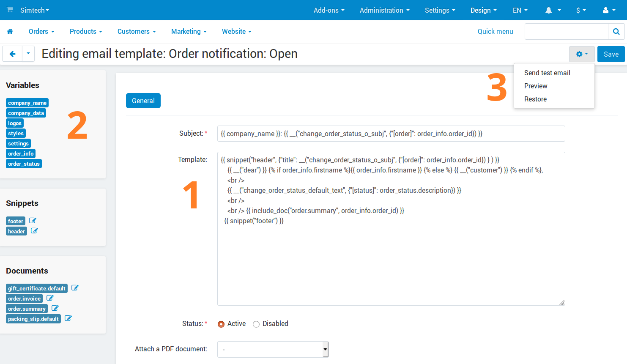Choose Send test email option

pos(547,73)
